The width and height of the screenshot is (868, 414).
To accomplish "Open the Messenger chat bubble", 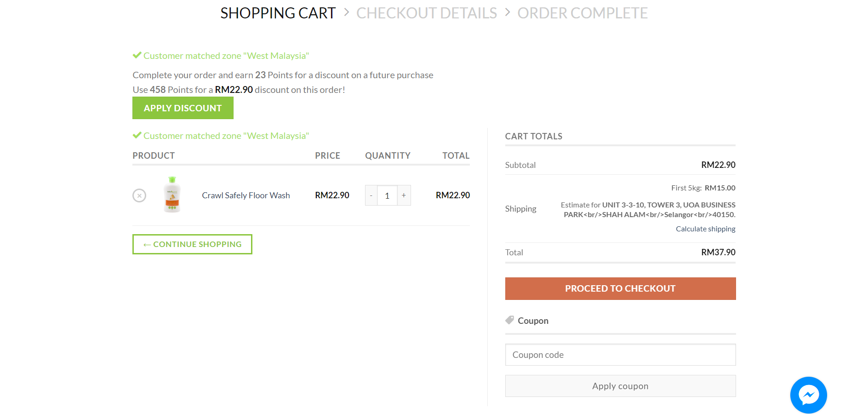I will pos(808,395).
